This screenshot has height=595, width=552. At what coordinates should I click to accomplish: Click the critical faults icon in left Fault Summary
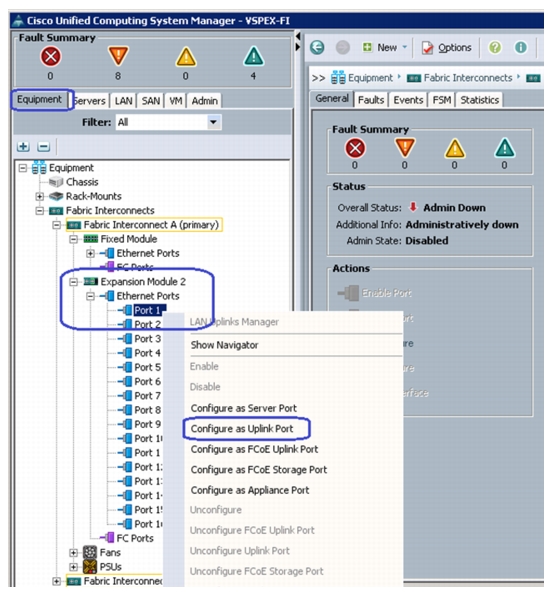[50, 57]
